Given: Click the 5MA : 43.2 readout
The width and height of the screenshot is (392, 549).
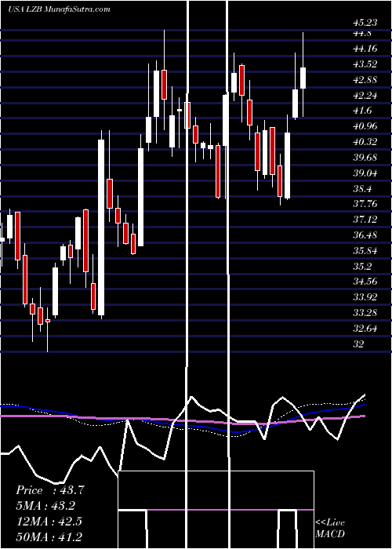Looking at the screenshot, I should 45,506.
